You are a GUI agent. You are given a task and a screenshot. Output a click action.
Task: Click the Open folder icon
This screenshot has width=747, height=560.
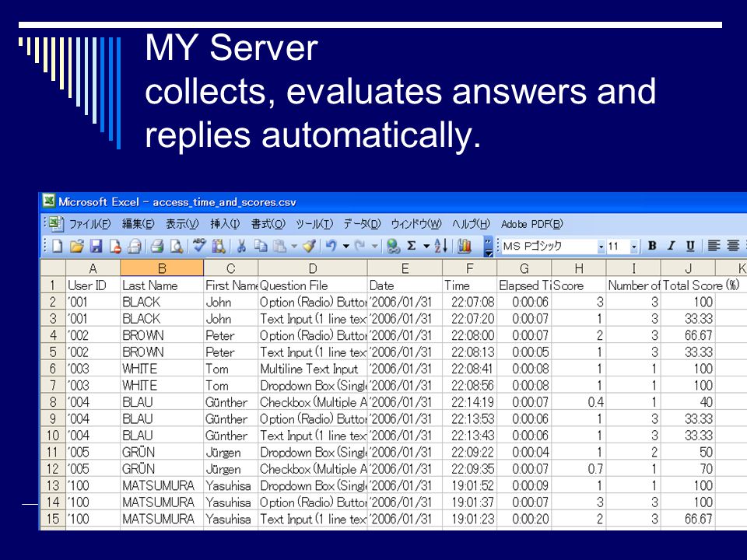click(76, 247)
